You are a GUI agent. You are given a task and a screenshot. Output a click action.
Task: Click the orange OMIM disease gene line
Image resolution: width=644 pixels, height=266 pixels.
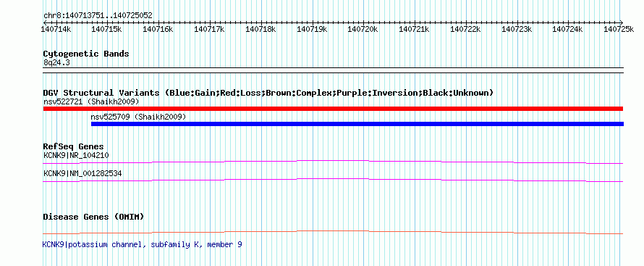tap(333, 232)
